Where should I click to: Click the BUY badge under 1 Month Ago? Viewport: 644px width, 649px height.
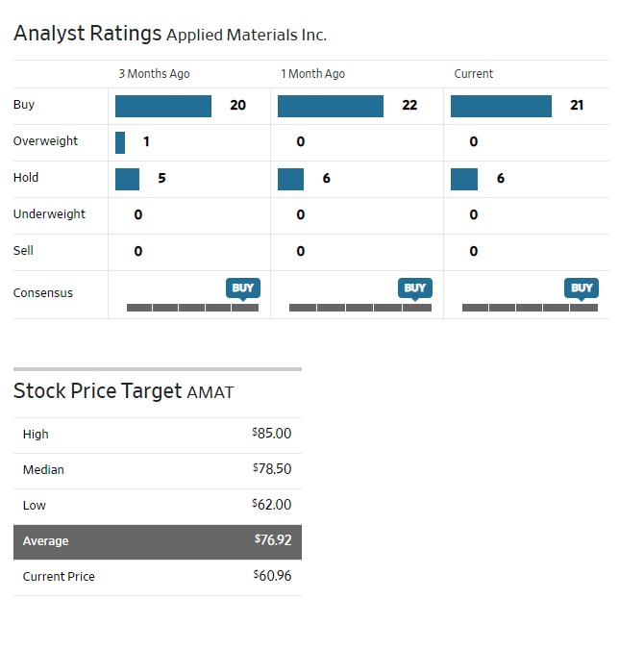(414, 287)
